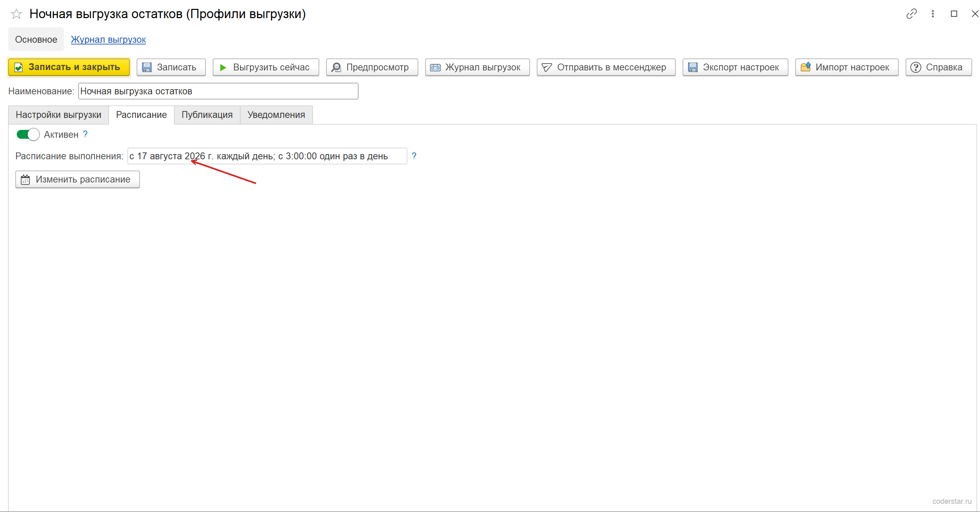Image resolution: width=980 pixels, height=512 pixels.
Task: Add this profile to favorites star
Action: [x=16, y=14]
